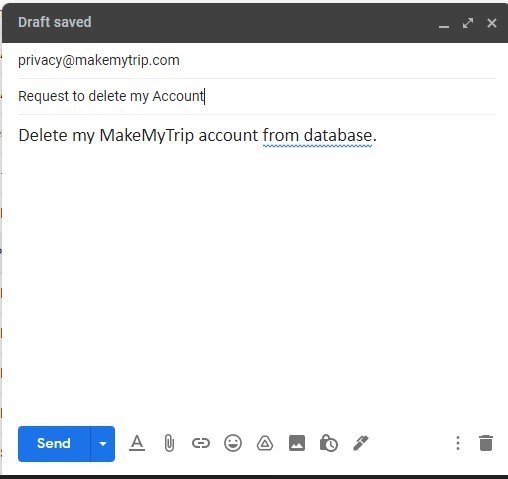
Task: Open emoji picker smiley icon
Action: (x=233, y=443)
